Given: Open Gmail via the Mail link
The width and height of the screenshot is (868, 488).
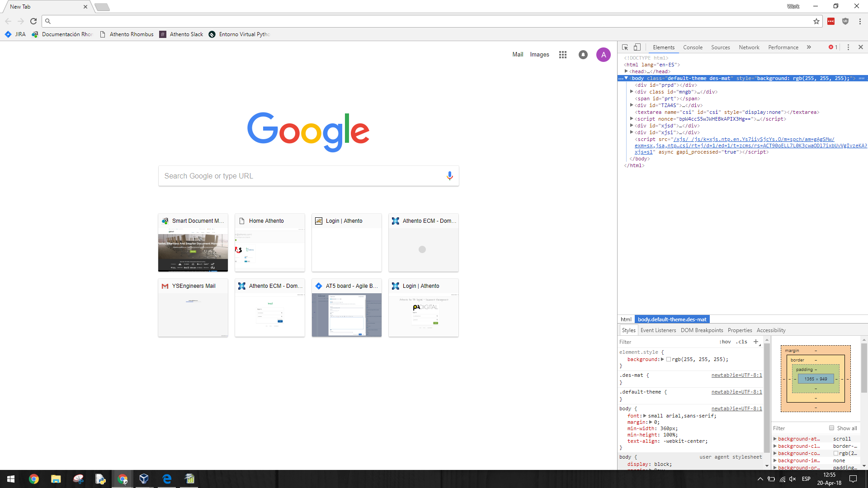Looking at the screenshot, I should [x=518, y=54].
